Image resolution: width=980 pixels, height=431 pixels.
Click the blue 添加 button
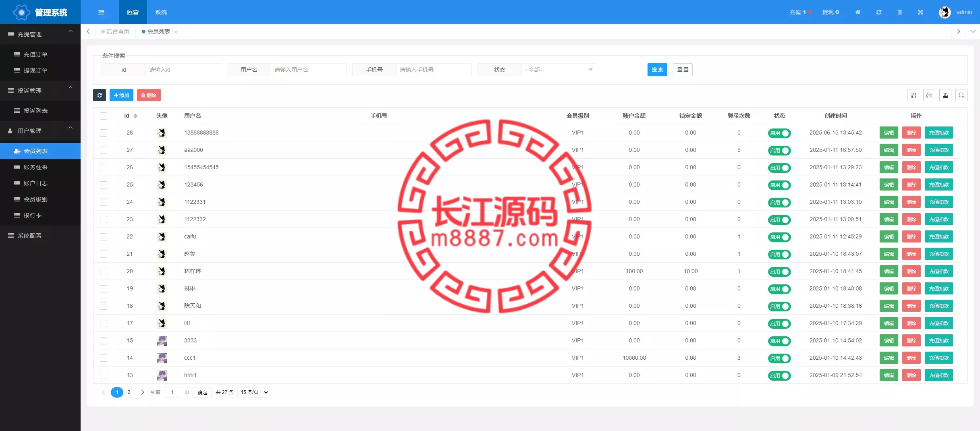121,95
